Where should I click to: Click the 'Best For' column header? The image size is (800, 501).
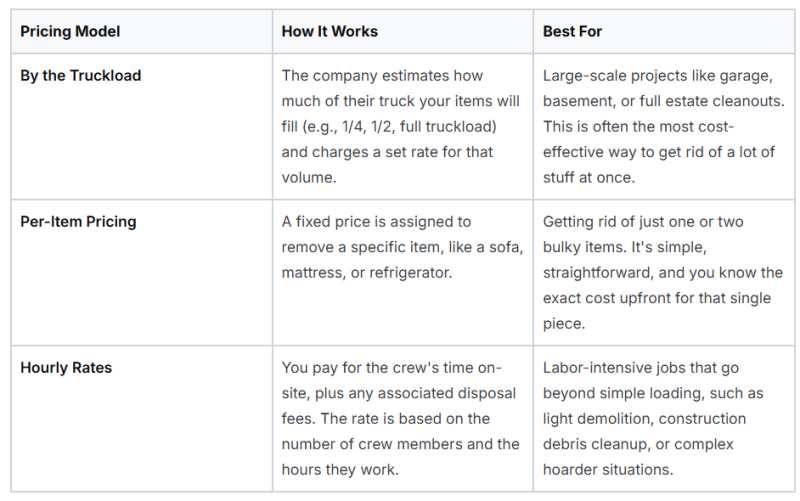point(572,32)
